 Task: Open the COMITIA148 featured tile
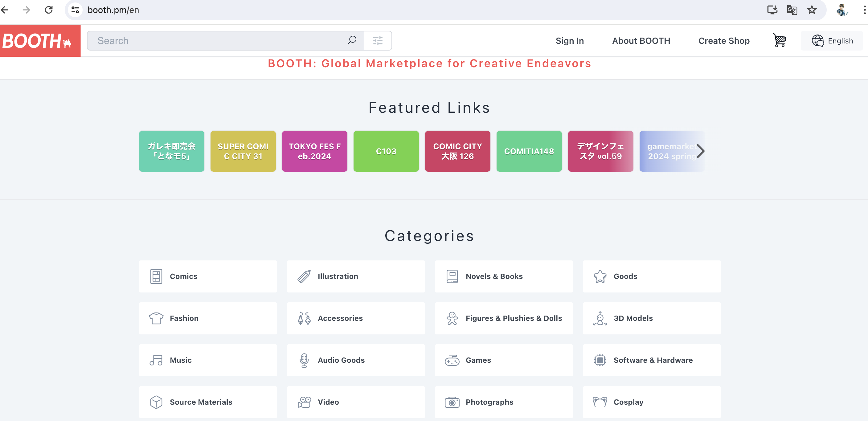pyautogui.click(x=529, y=151)
